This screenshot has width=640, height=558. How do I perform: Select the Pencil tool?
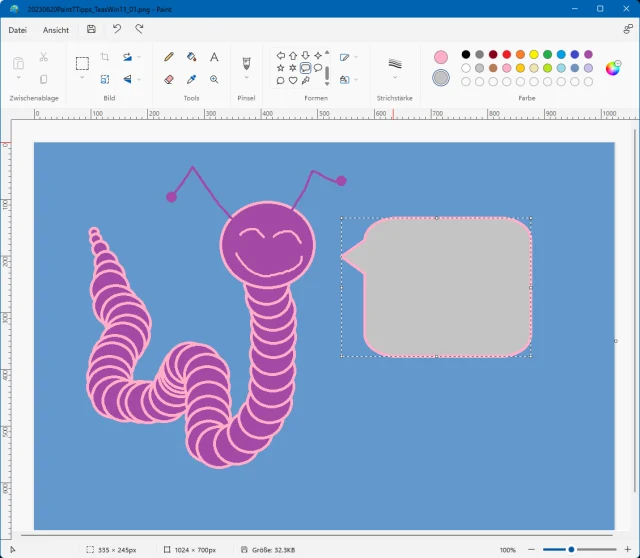168,58
